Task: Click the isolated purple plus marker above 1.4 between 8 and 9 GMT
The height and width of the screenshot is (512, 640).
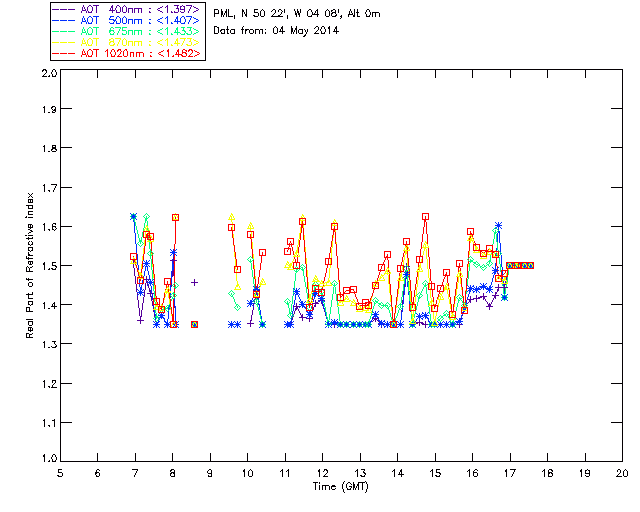Action: 195,282
